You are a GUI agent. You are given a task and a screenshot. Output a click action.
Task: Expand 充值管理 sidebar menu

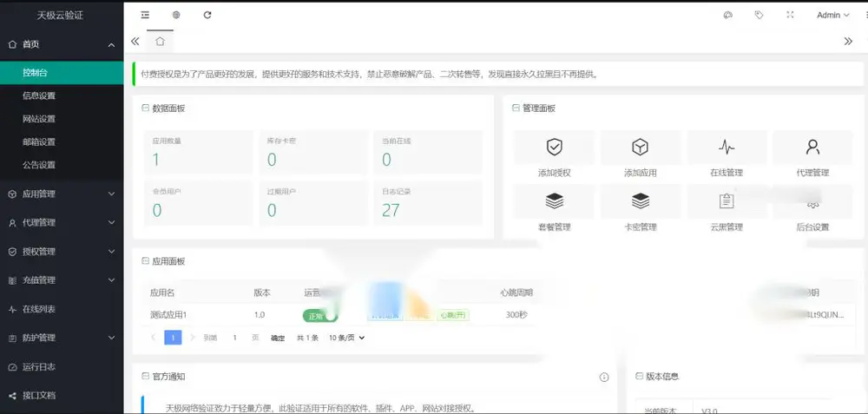62,280
